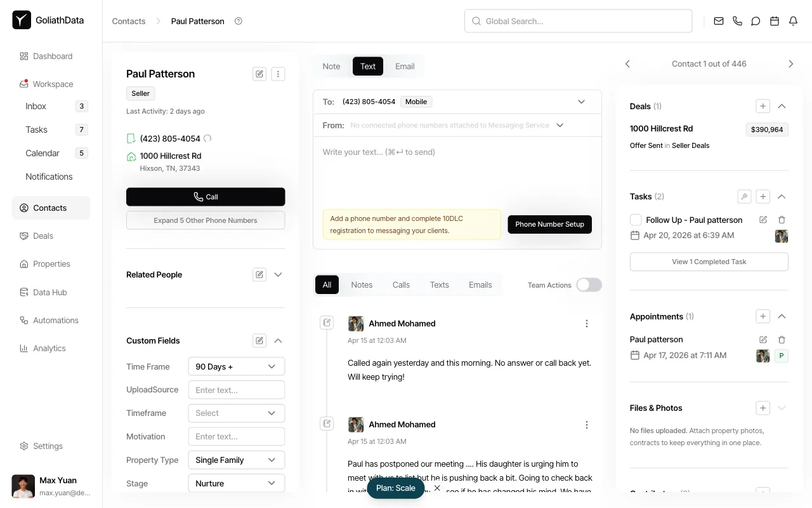The height and width of the screenshot is (508, 812).
Task: Open the Property Type dropdown
Action: 236,460
